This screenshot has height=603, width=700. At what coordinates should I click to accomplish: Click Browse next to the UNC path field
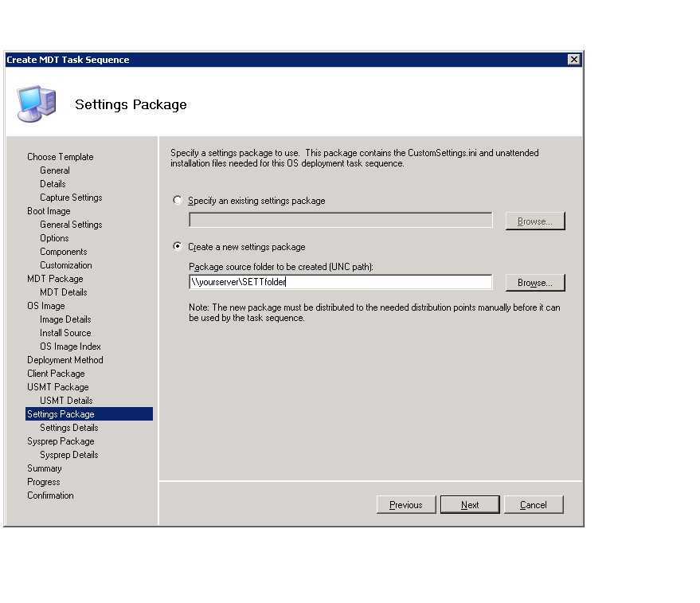point(534,283)
